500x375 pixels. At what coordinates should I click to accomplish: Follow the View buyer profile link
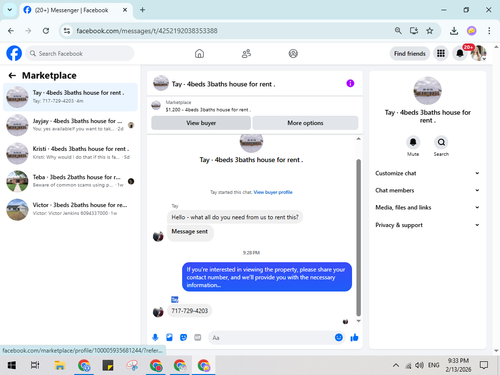273,192
